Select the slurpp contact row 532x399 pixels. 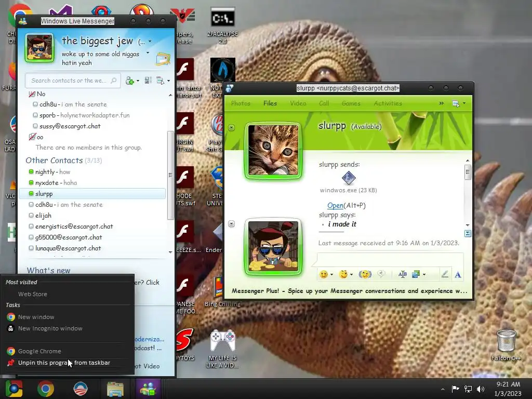tap(92, 193)
